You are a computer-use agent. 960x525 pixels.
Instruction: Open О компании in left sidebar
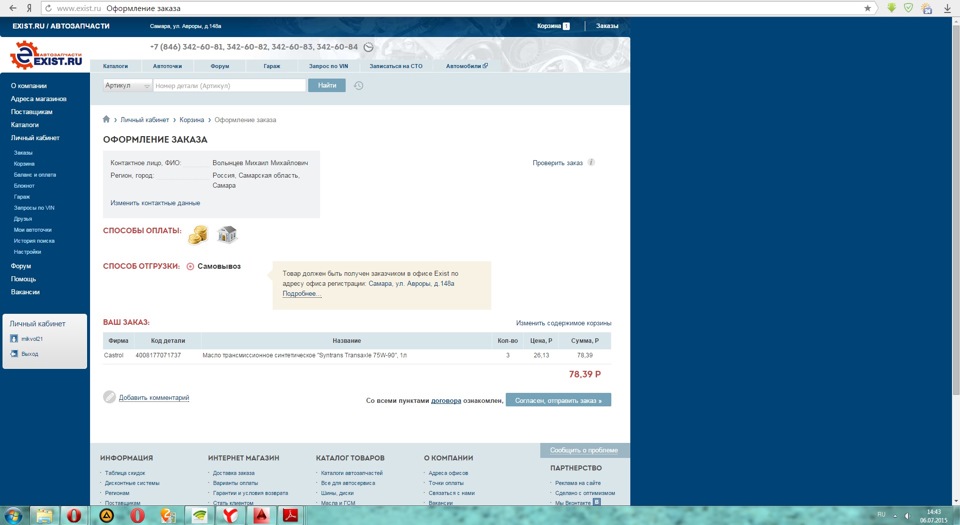click(x=28, y=86)
